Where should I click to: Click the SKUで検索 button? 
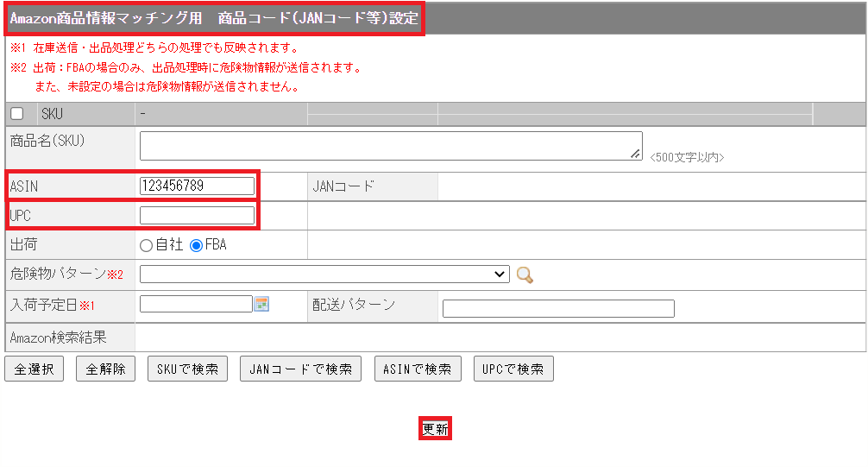[187, 369]
